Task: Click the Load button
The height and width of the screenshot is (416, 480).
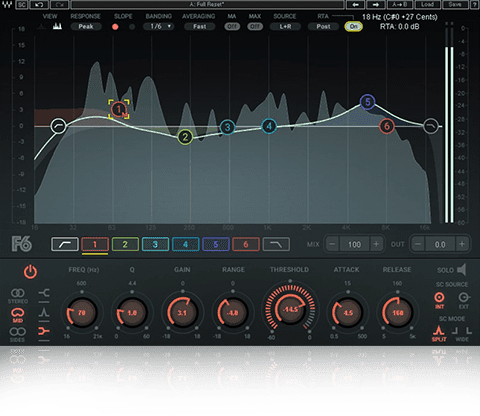Action: [x=427, y=4]
